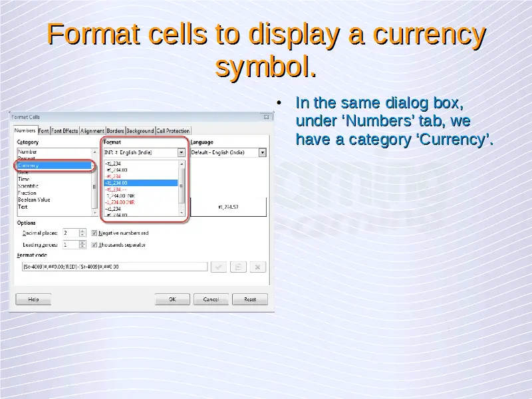The image size is (532, 399).
Task: Click the Help button
Action: pyautogui.click(x=33, y=299)
